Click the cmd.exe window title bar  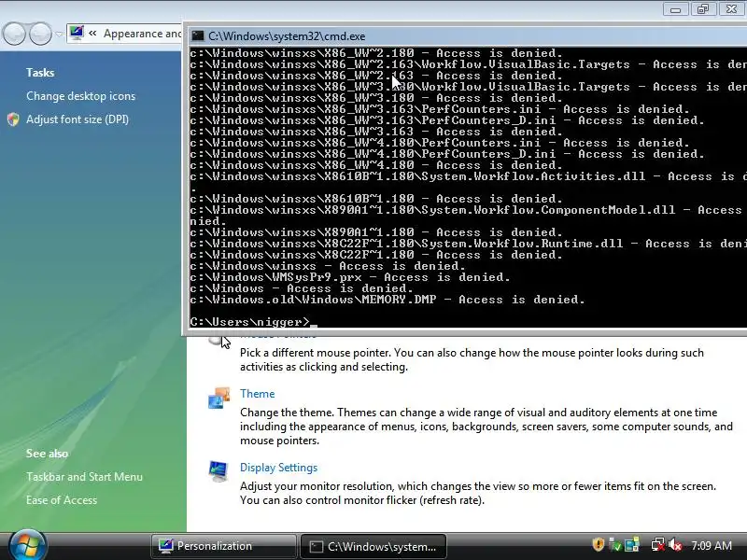[x=467, y=36]
